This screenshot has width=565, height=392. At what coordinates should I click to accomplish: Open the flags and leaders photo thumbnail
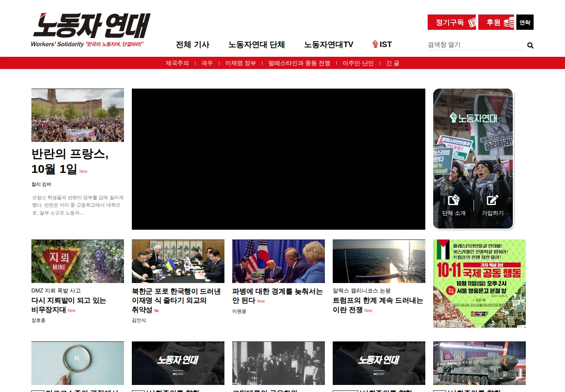[x=279, y=261]
